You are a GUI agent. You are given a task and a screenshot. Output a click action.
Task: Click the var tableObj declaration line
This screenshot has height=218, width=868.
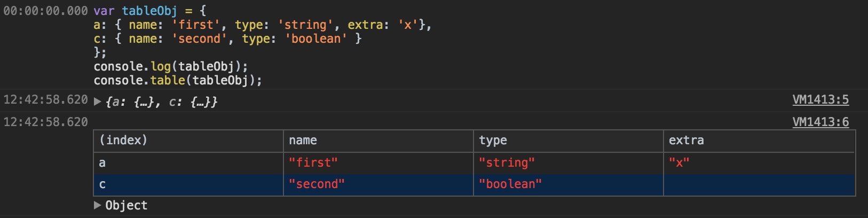tap(149, 11)
